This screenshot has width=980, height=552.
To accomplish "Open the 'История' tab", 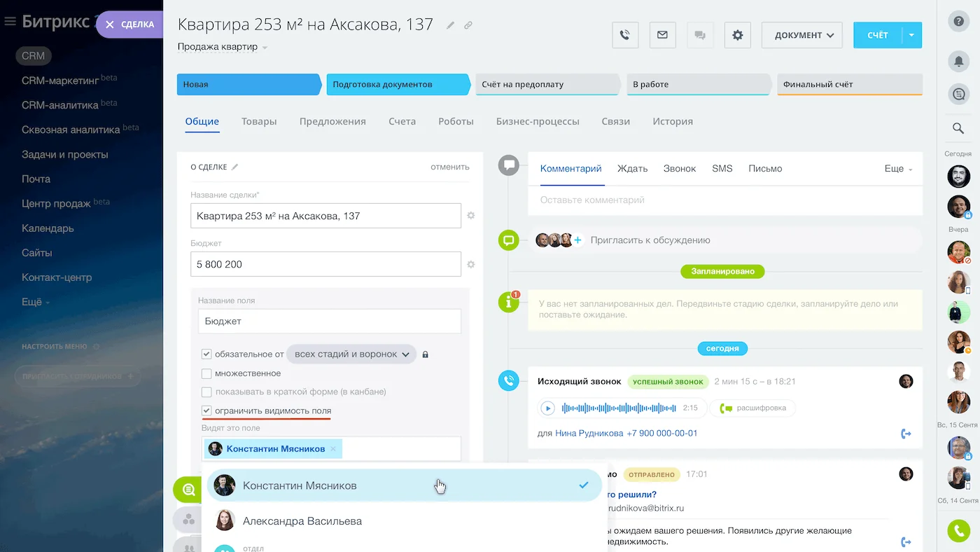I will (672, 121).
